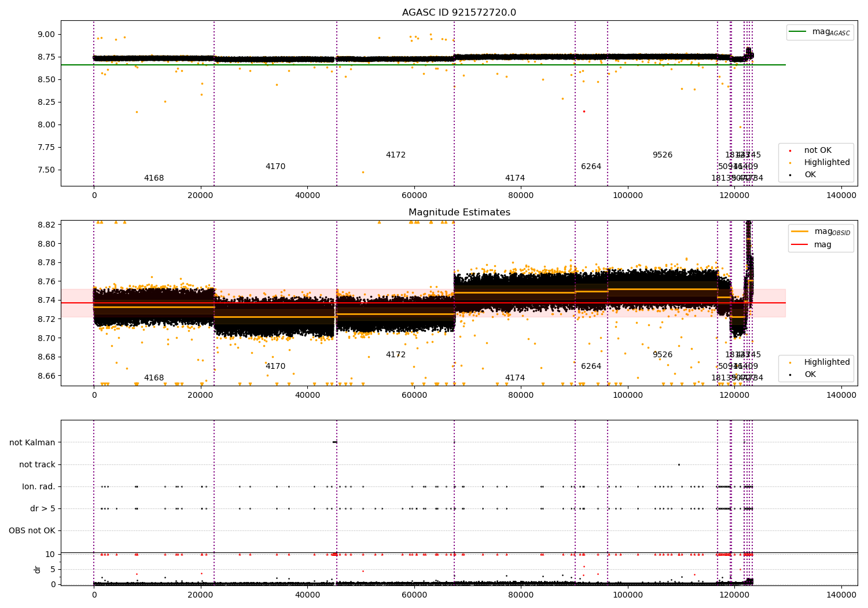
Task: Click the "5" tick on dr axis
Action: pyautogui.click(x=53, y=569)
